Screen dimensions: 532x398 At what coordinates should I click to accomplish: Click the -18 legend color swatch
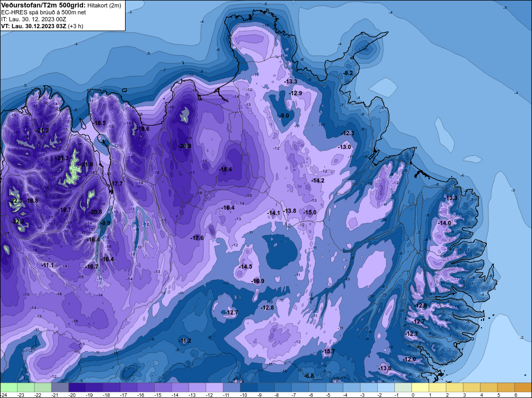click(x=112, y=387)
